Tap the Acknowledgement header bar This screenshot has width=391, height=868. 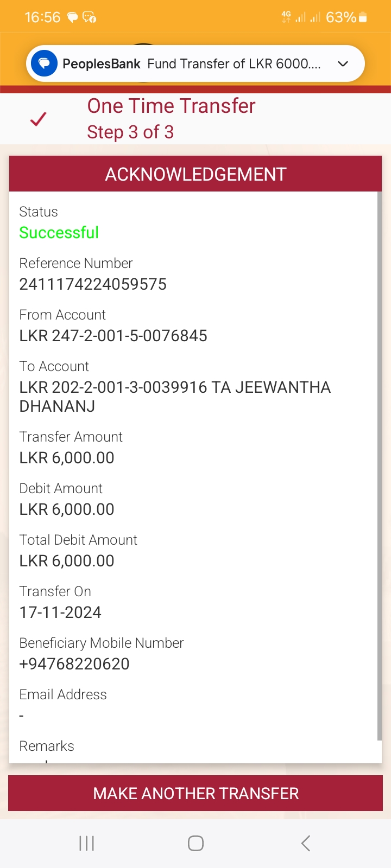coord(195,174)
